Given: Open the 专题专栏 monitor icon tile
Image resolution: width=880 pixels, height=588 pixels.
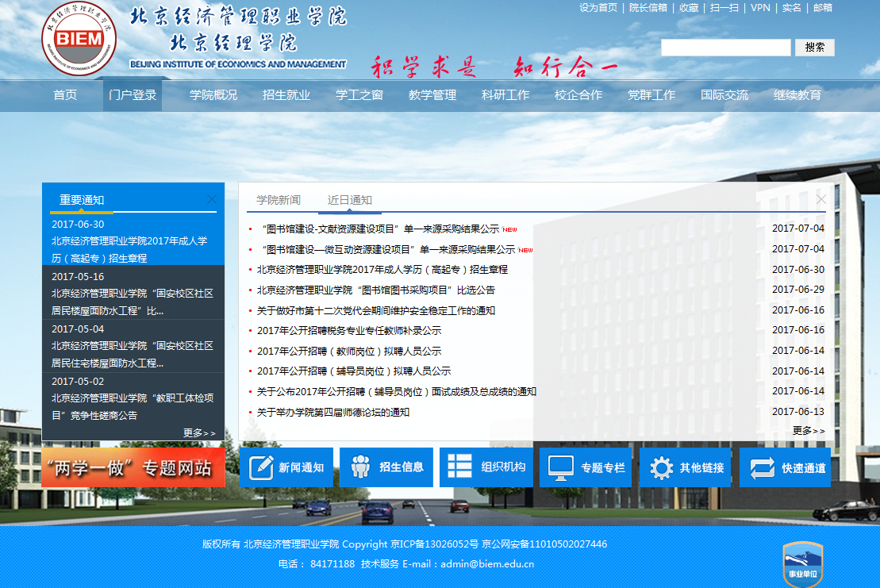Looking at the screenshot, I should pyautogui.click(x=586, y=467).
